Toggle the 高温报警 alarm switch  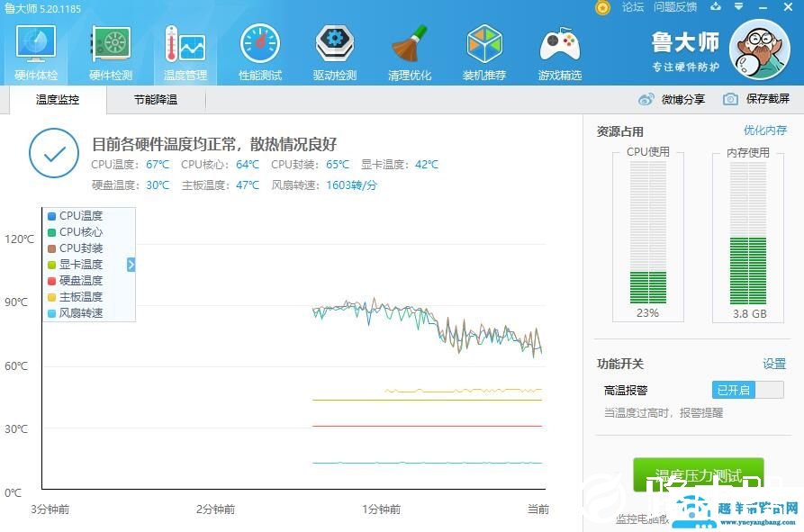(x=747, y=390)
